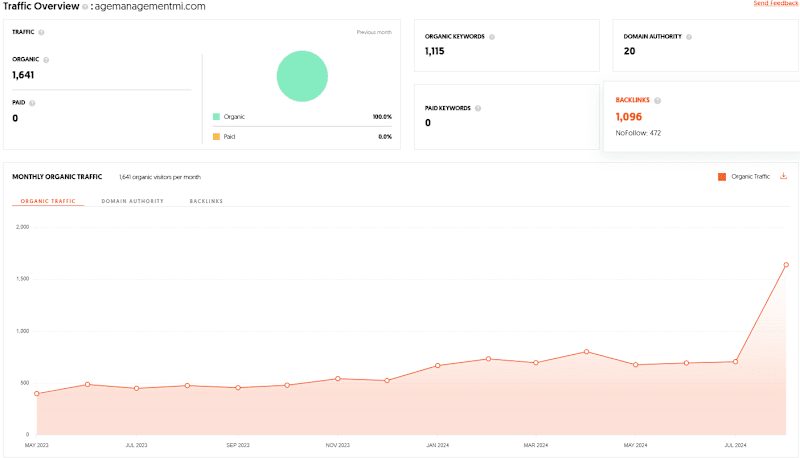Click the Backlinks help icon
The image size is (800, 458).
coord(658,100)
